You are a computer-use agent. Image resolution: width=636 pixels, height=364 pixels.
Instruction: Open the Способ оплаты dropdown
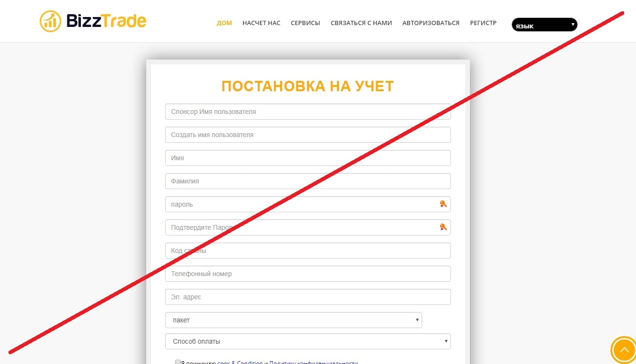tap(308, 341)
